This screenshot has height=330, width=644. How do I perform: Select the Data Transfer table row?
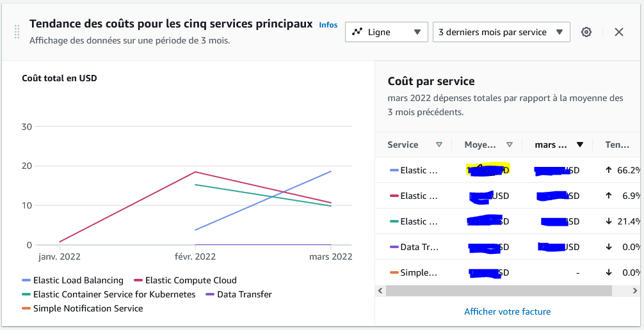coord(420,247)
